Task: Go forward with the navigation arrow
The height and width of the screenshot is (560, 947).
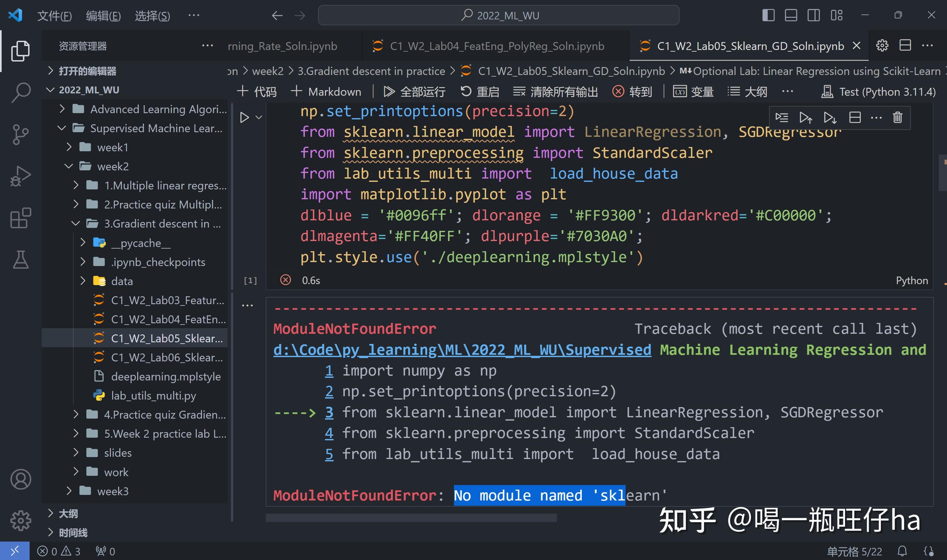Action: click(x=300, y=15)
